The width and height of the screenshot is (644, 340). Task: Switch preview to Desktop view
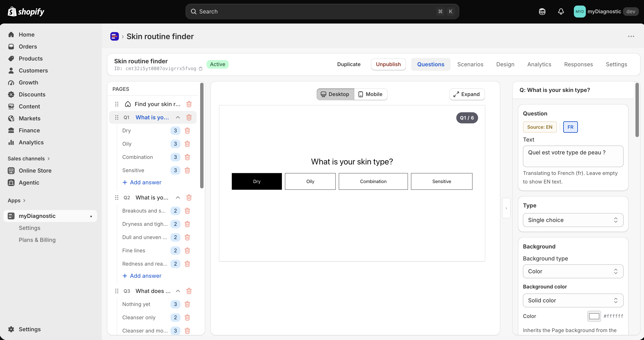click(x=335, y=94)
